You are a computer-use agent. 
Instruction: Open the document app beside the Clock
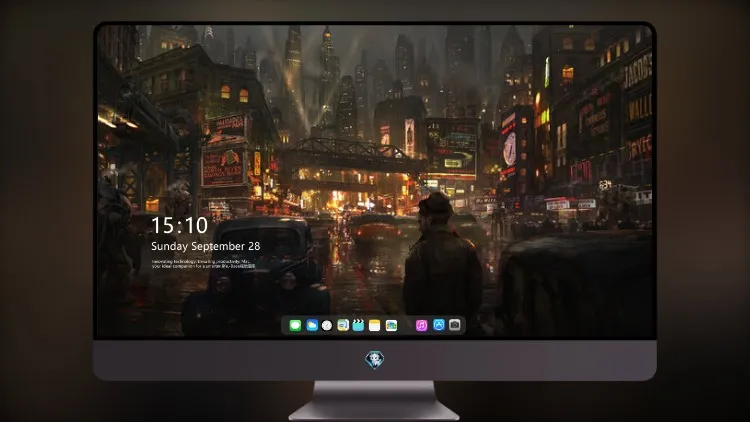pyautogui.click(x=343, y=325)
